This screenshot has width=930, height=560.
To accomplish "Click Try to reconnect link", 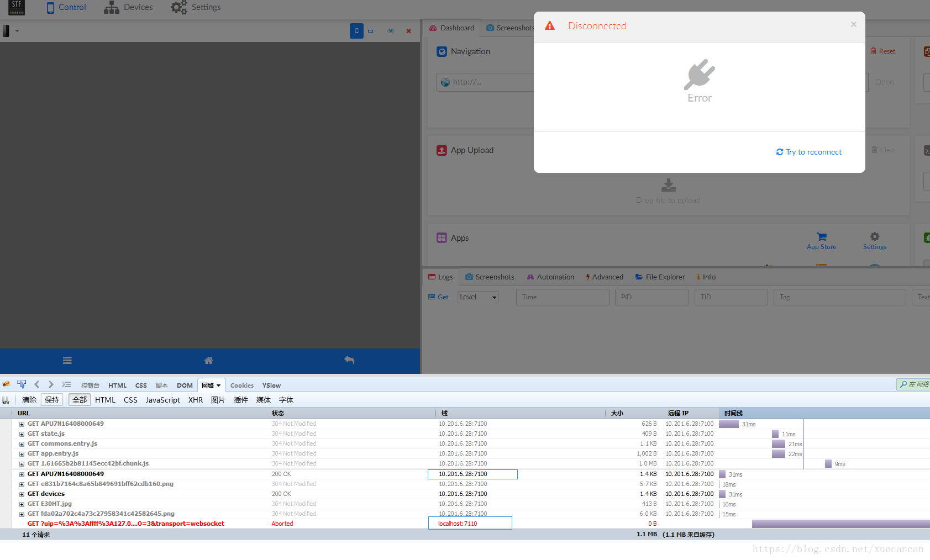I will tap(809, 152).
